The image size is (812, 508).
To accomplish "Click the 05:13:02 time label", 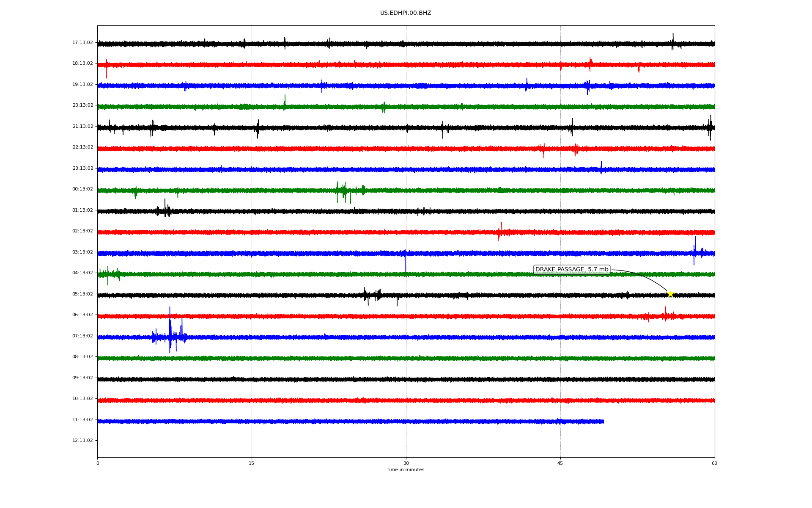I will (x=82, y=294).
